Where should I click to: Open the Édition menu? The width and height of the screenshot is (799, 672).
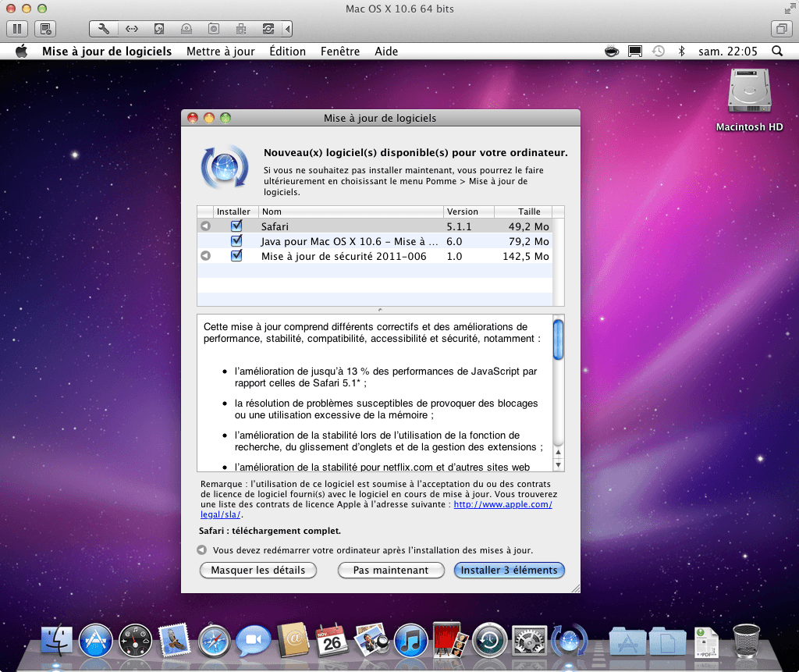point(287,51)
